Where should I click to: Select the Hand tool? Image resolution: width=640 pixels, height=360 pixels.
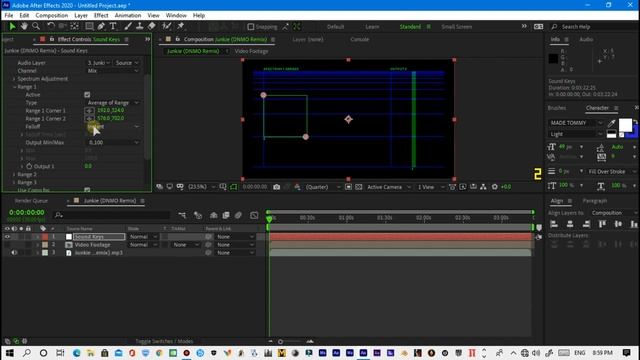pyautogui.click(x=24, y=27)
